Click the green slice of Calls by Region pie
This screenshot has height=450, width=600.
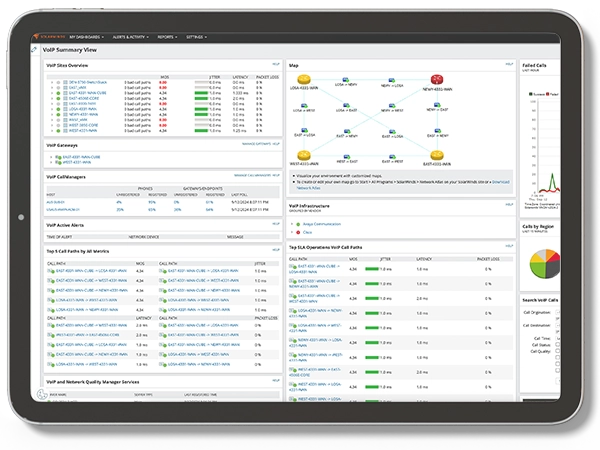pos(539,270)
